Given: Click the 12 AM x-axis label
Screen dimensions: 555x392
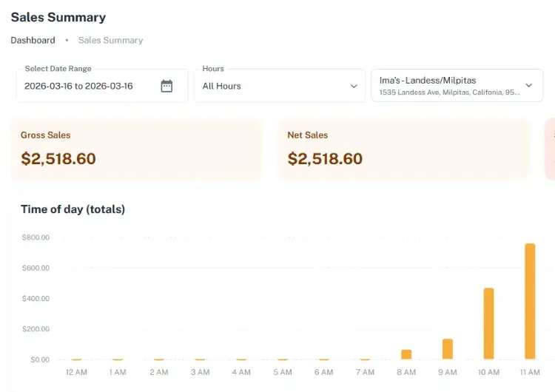Looking at the screenshot, I should pyautogui.click(x=76, y=372).
